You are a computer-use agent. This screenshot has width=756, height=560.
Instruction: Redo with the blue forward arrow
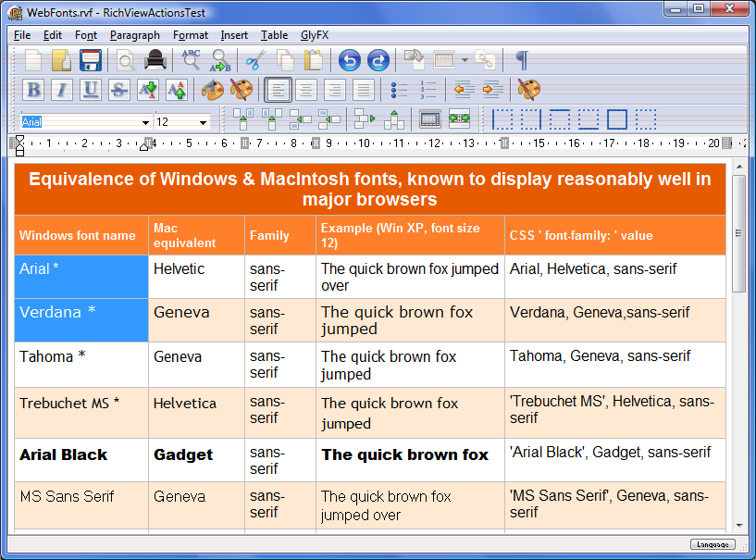(378, 61)
